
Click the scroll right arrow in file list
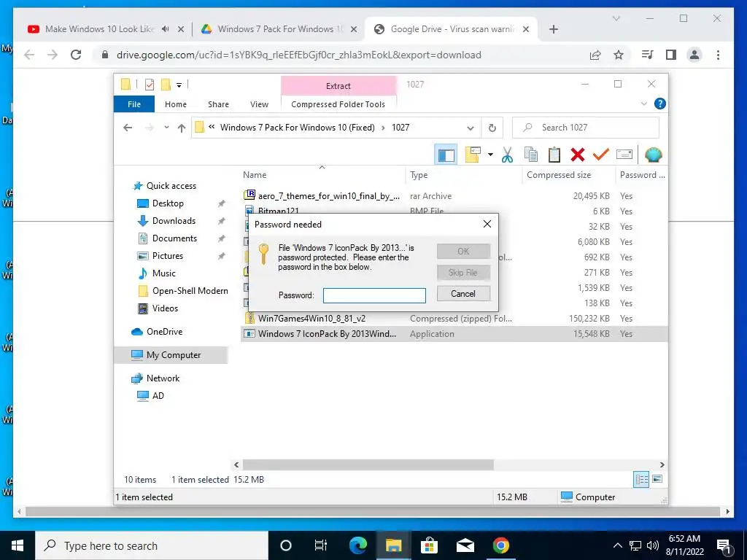click(662, 464)
